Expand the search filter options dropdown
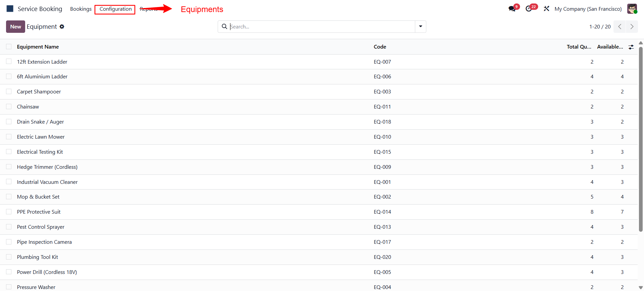The height and width of the screenshot is (291, 644). tap(420, 26)
